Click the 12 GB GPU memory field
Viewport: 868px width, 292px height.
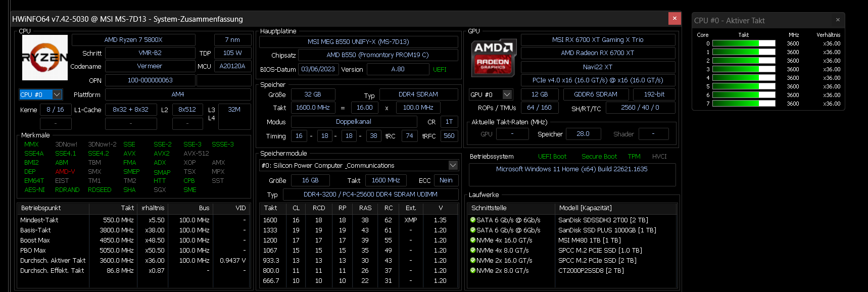click(x=540, y=94)
